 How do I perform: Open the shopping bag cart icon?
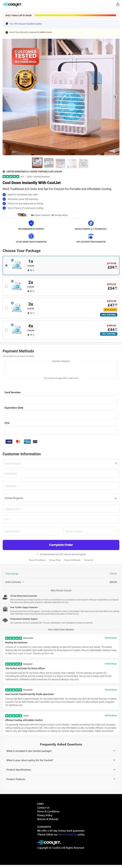(x=117, y=5)
